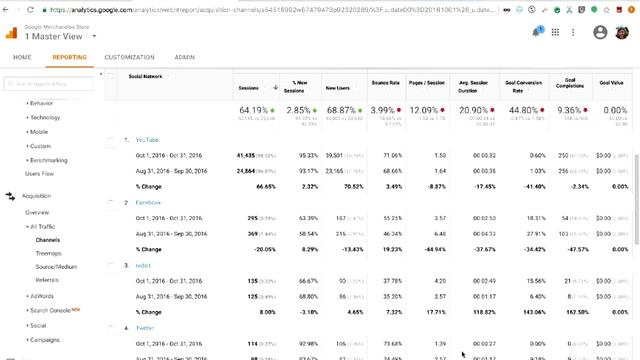The width and height of the screenshot is (640, 360).
Task: Expand the Behavior section
Action: click(x=40, y=103)
